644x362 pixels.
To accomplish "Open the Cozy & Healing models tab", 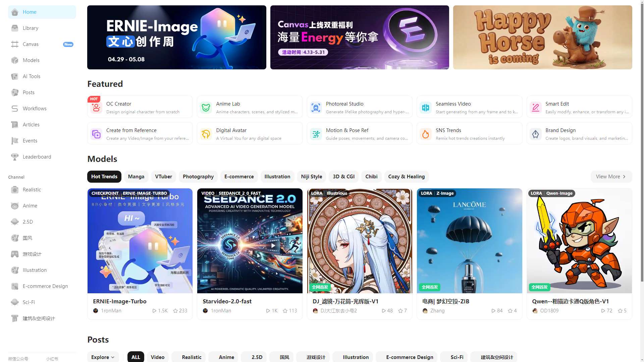I will click(x=407, y=177).
